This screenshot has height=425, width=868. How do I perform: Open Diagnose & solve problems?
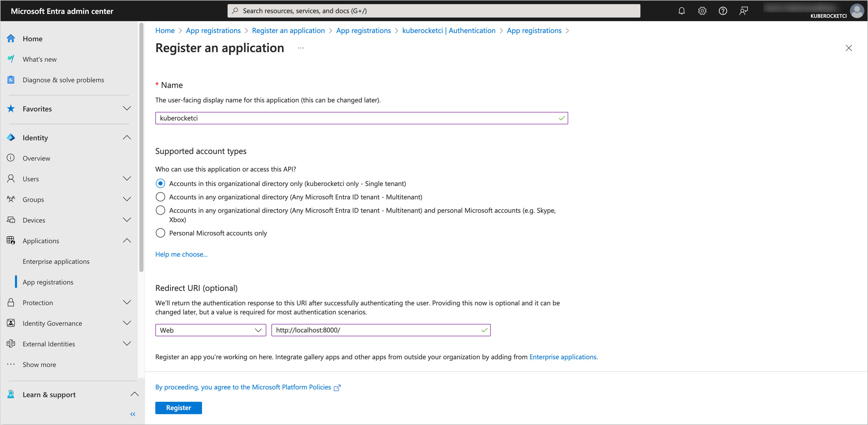click(63, 80)
